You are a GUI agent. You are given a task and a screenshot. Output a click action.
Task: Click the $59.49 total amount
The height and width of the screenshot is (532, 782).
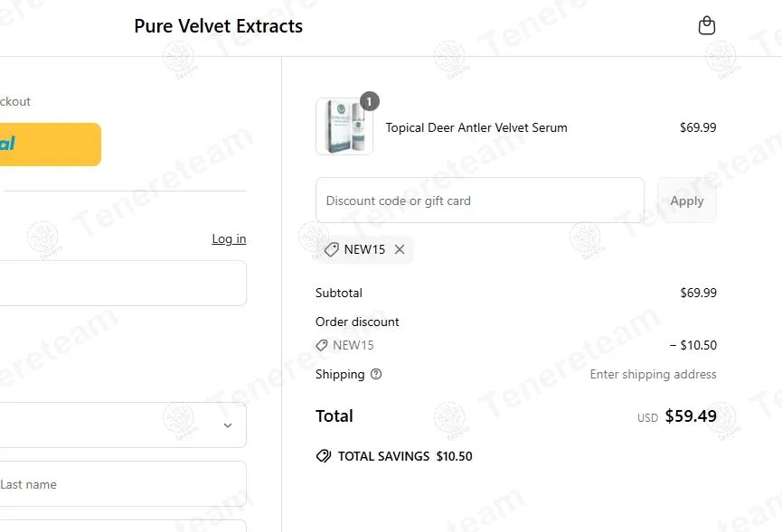pos(691,416)
